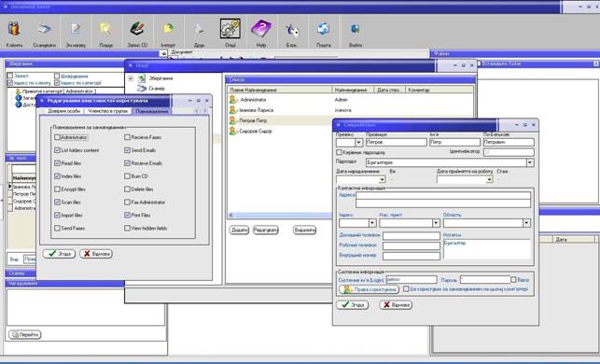
Task: Click the Видалити button
Action: coord(304,230)
